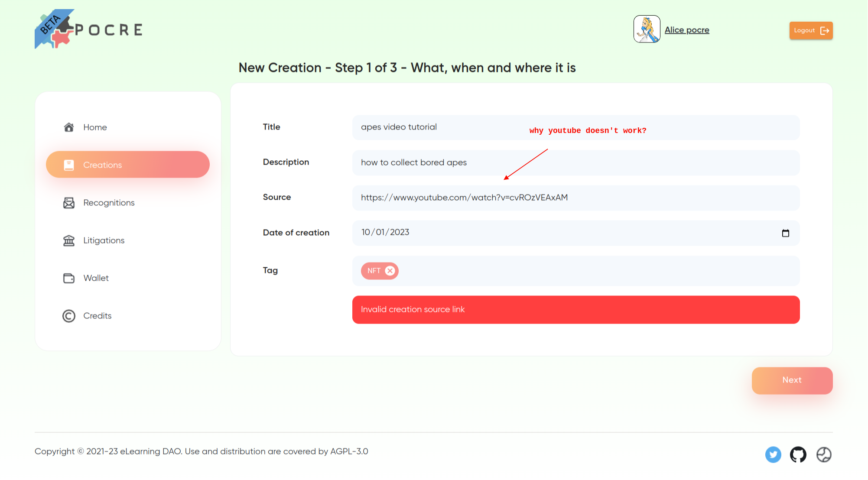The width and height of the screenshot is (868, 480).
Task: Open Creations via its book icon
Action: tap(69, 165)
